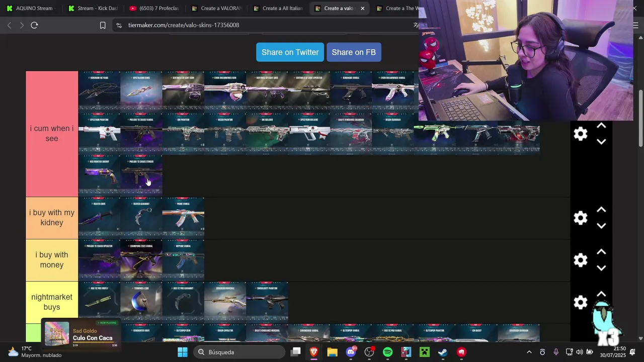The height and width of the screenshot is (362, 644).
Task: Select the Evori Dreamwings Odin thumbnail
Action: coord(225,91)
